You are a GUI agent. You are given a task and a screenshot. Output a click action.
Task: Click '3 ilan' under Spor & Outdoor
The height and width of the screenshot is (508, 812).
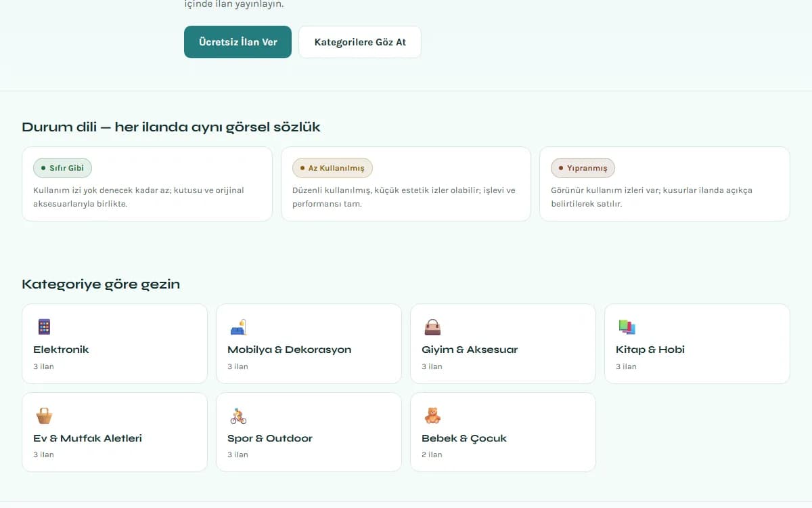click(x=238, y=454)
